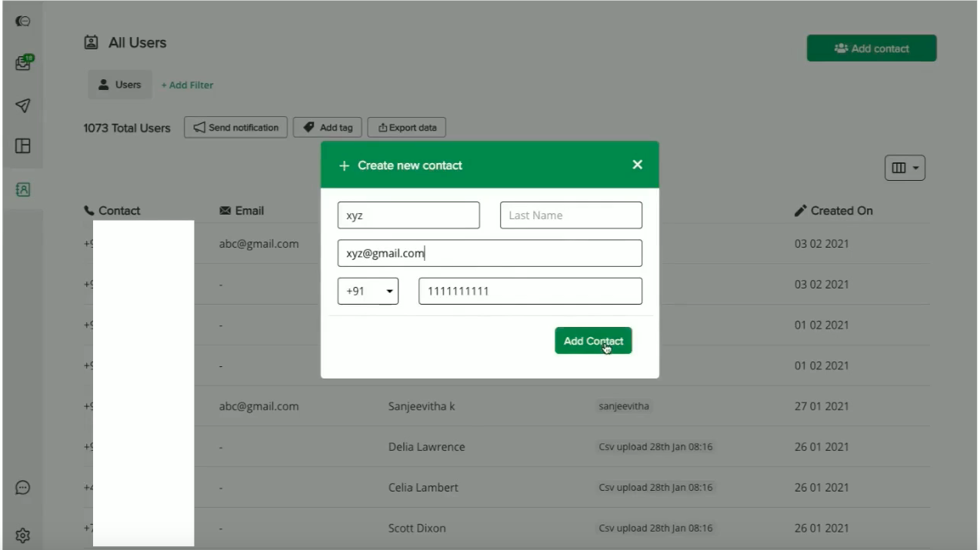Click Add Filter to open filter options
Viewport: 980px width, 550px height.
click(187, 85)
